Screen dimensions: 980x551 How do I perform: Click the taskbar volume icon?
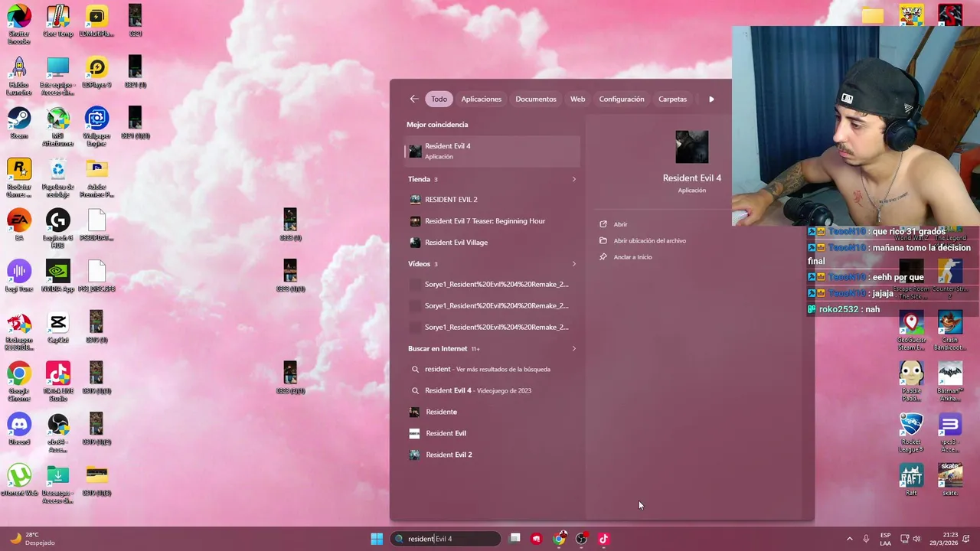[x=916, y=539]
